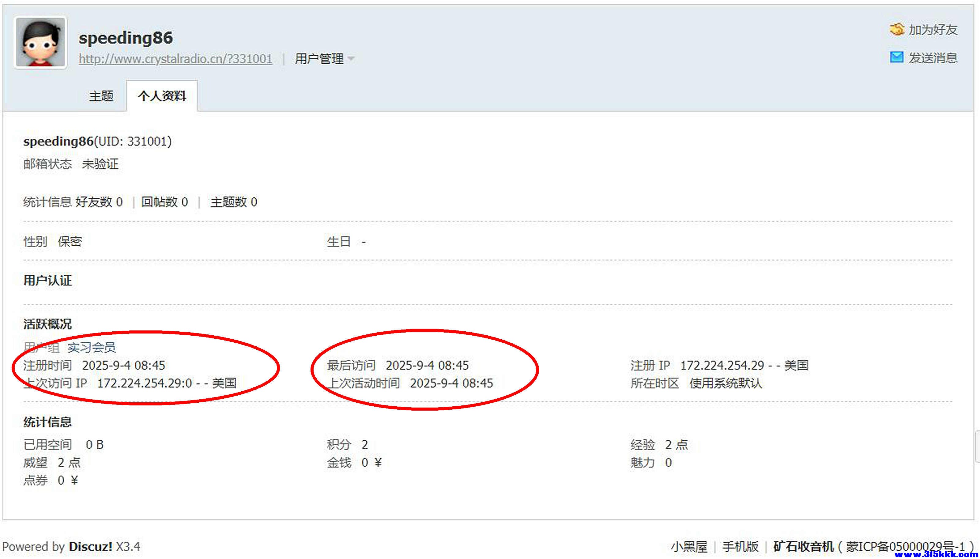Switch to 手机版 mobile version

[x=740, y=546]
